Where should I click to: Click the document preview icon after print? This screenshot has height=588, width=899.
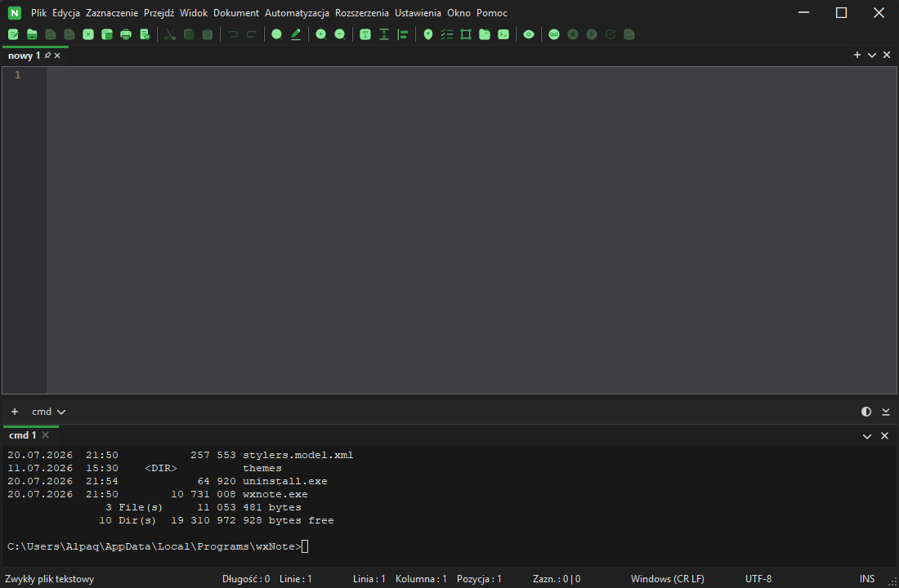click(x=145, y=34)
